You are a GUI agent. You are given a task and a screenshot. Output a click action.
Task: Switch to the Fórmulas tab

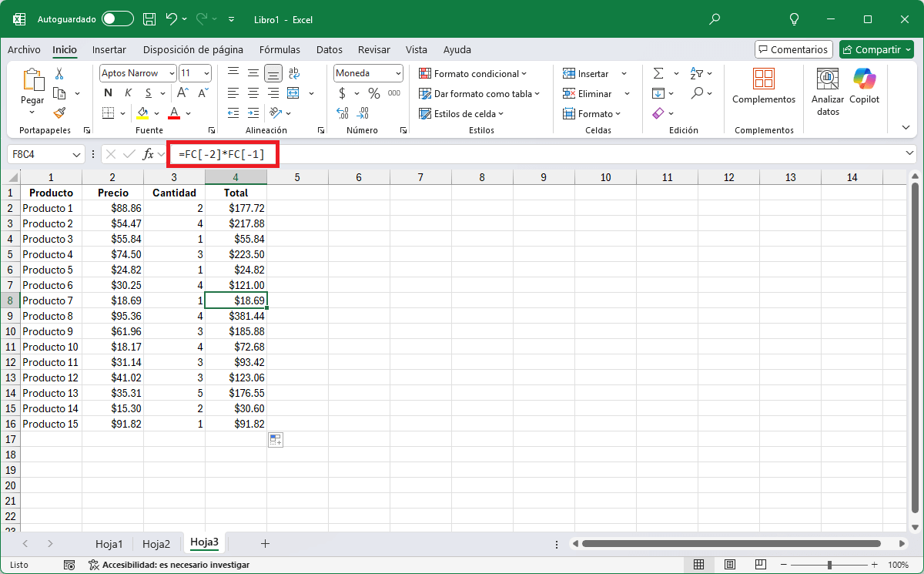pyautogui.click(x=280, y=49)
